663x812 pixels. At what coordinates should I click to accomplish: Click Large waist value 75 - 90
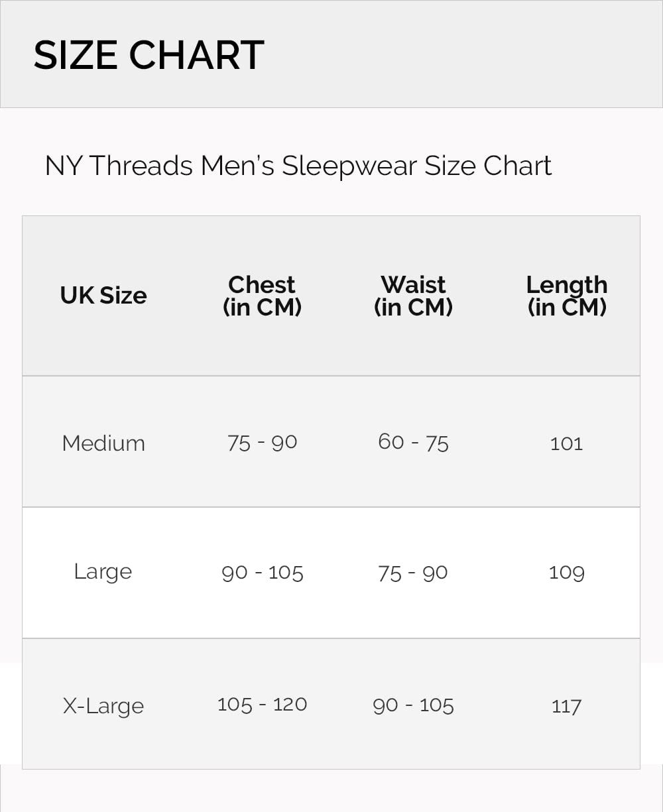pos(413,573)
